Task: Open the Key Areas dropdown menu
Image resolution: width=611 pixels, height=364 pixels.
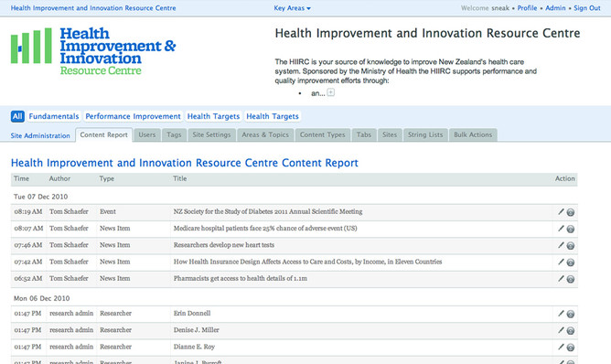Action: point(293,8)
